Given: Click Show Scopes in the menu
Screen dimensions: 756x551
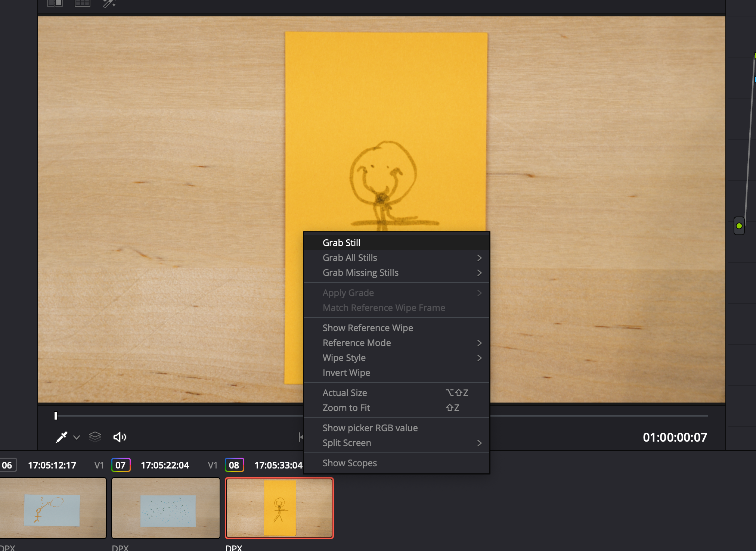Looking at the screenshot, I should tap(350, 463).
